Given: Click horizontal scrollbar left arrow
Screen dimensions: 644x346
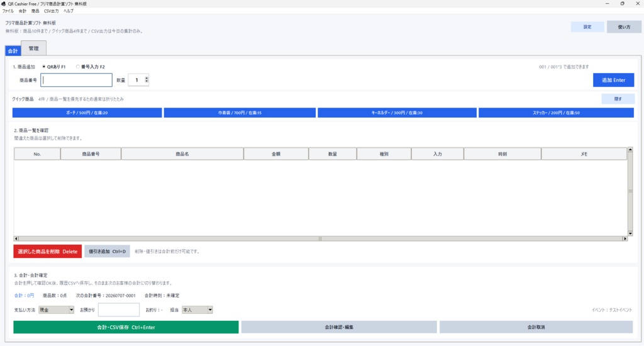Looking at the screenshot, I should [16, 239].
